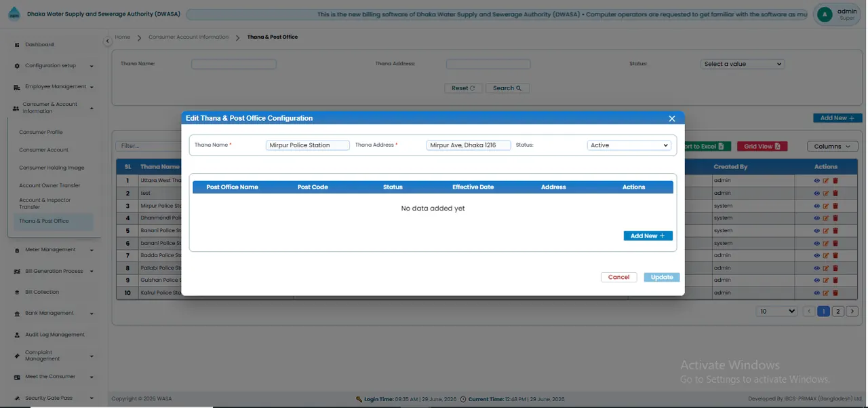Open Account & Inspector Transfer menu item
The width and height of the screenshot is (868, 408).
(x=45, y=204)
